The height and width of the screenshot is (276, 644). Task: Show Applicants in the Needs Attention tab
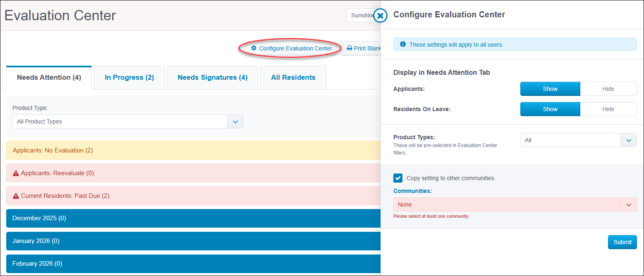click(550, 88)
